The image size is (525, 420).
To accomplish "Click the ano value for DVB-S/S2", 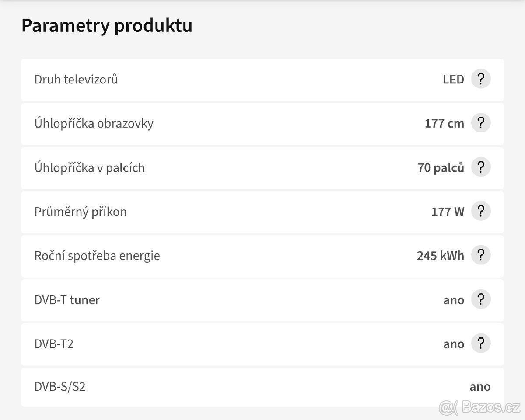I will click(x=479, y=387).
